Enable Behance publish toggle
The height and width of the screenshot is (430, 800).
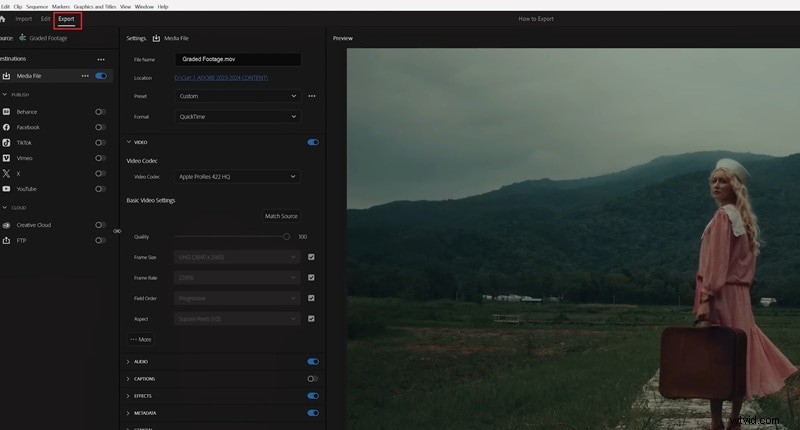pos(101,112)
